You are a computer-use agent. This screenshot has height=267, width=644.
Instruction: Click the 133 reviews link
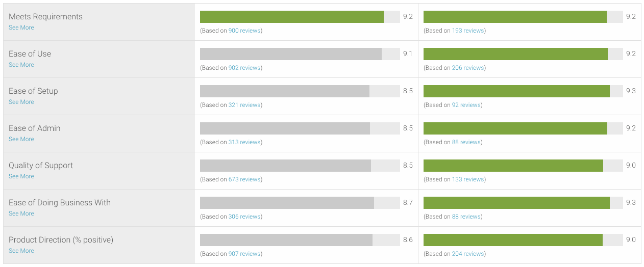tap(468, 179)
